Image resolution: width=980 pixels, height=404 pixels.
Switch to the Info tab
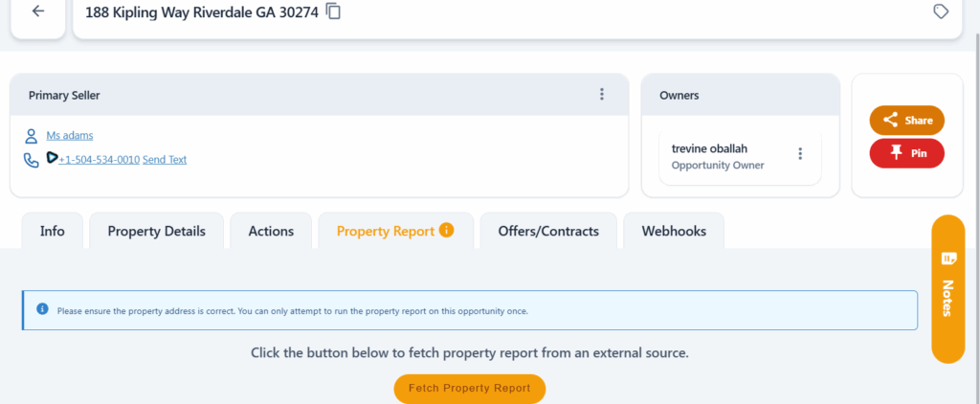pyautogui.click(x=53, y=232)
